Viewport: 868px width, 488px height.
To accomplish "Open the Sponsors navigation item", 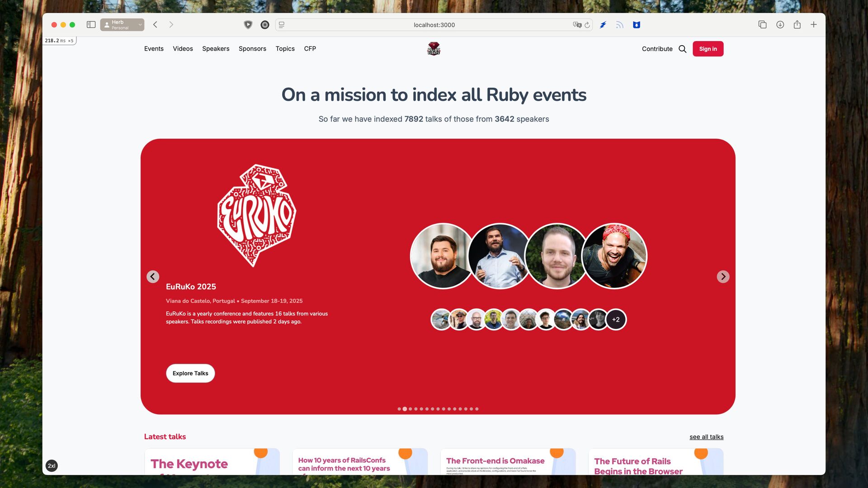I will click(x=252, y=49).
